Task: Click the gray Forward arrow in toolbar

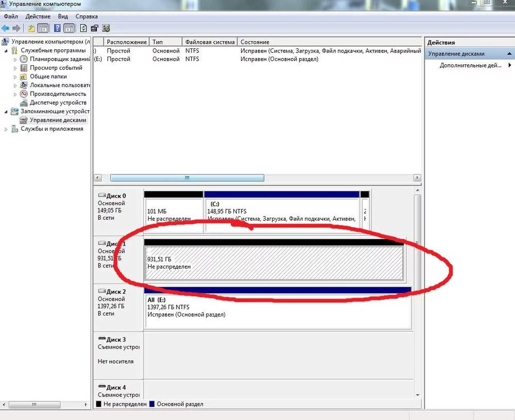Action: [16, 29]
